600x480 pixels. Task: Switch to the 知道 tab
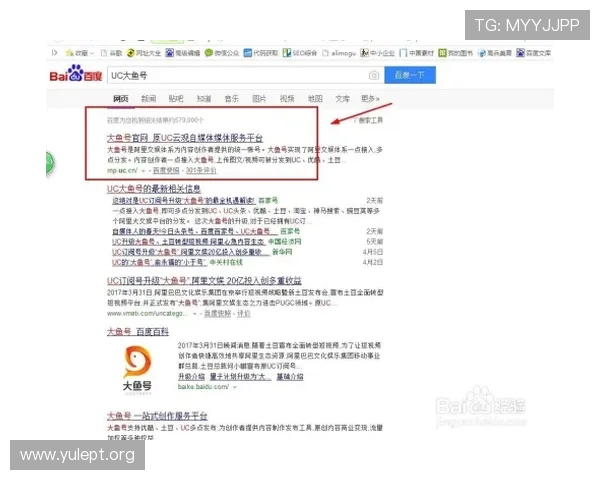point(204,99)
